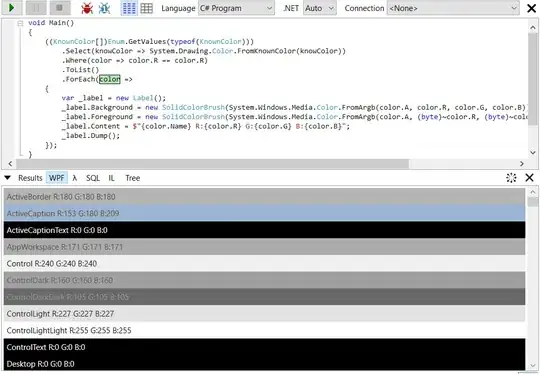The image size is (540, 374).
Task: Click the Pause execution button
Action: click(x=36, y=8)
